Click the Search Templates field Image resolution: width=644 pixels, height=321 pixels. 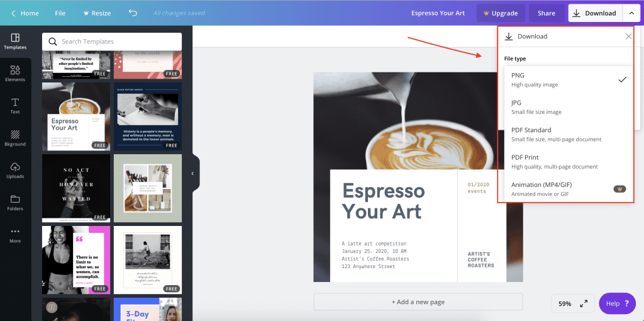pyautogui.click(x=112, y=42)
